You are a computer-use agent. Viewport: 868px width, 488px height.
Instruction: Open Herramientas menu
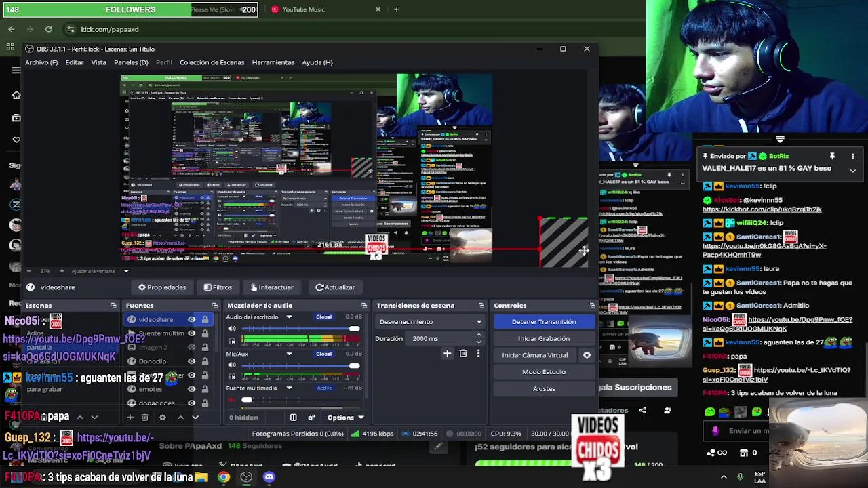pos(273,62)
